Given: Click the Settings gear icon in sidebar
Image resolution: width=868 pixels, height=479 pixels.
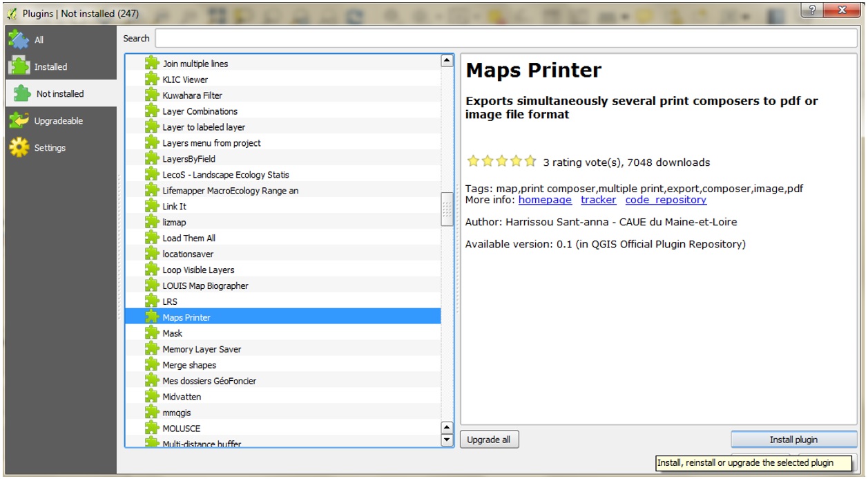Looking at the screenshot, I should tap(19, 148).
